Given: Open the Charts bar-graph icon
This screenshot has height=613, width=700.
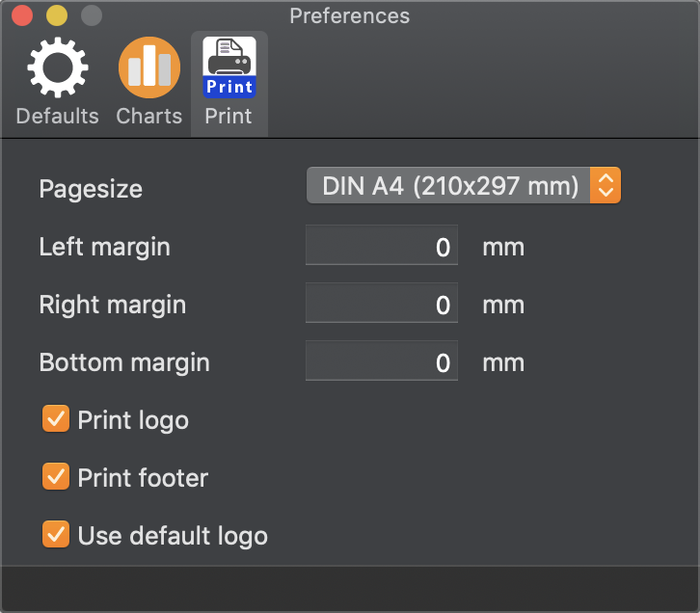Looking at the screenshot, I should click(149, 67).
